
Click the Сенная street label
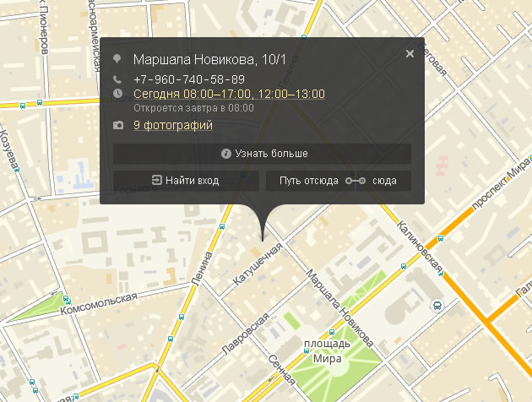(281, 370)
